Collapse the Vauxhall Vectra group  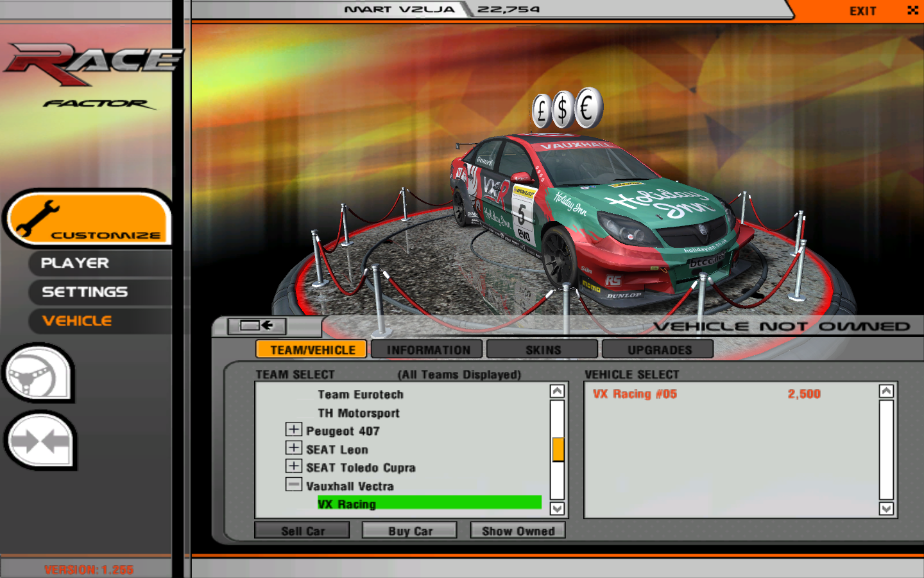pos(293,484)
